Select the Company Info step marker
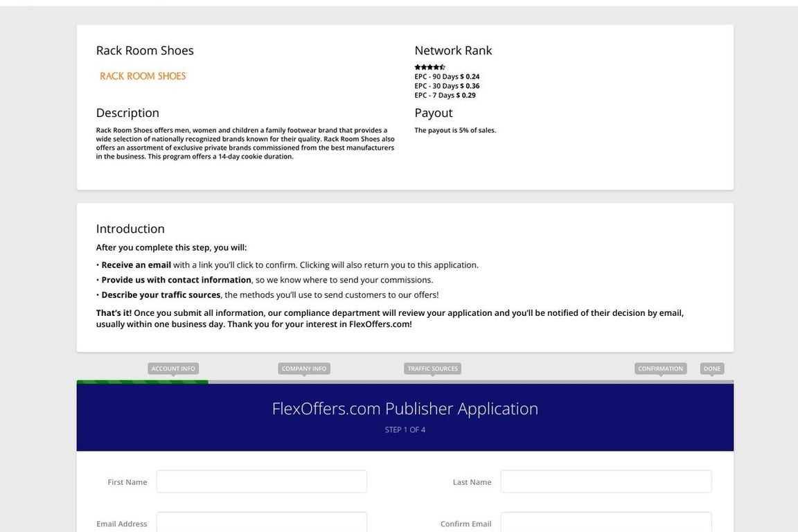The width and height of the screenshot is (798, 532). click(304, 369)
